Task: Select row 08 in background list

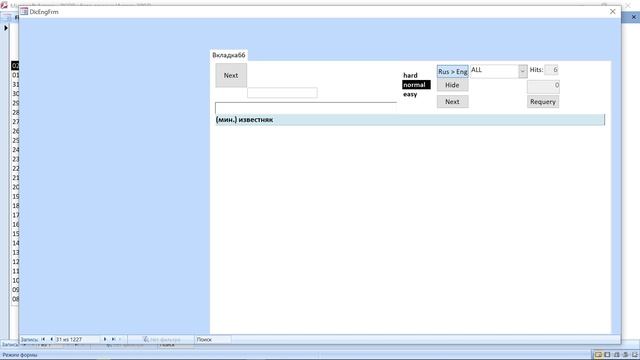Action: click(15, 299)
